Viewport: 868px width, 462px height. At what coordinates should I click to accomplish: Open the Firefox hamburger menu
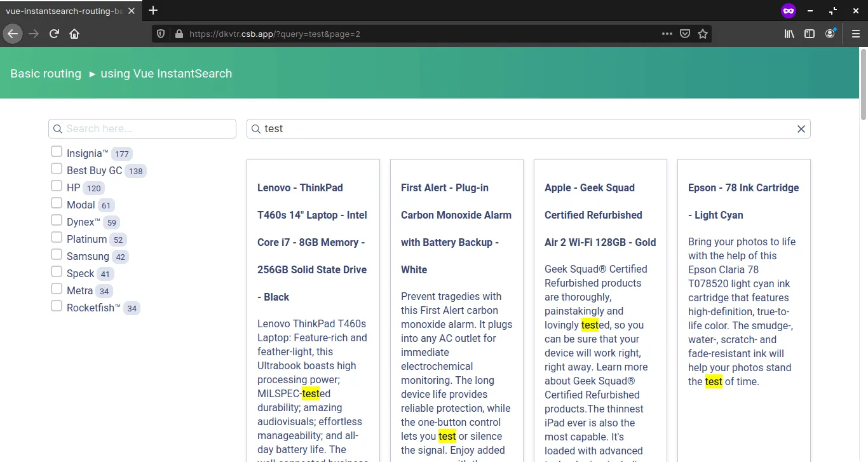tap(855, 34)
